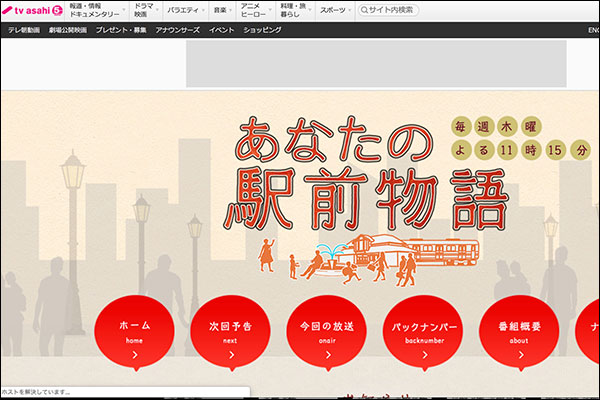Click arrow in 今回の放送 bubble

tap(326, 353)
